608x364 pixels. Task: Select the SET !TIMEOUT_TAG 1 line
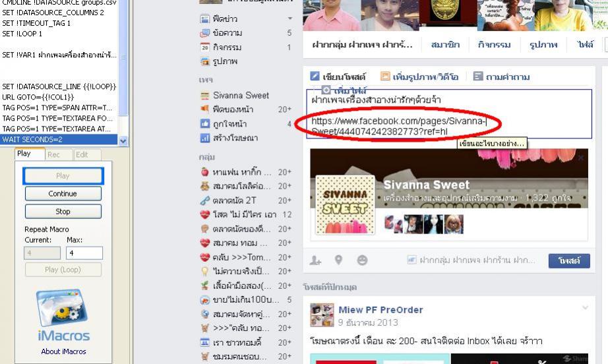pyautogui.click(x=59, y=23)
